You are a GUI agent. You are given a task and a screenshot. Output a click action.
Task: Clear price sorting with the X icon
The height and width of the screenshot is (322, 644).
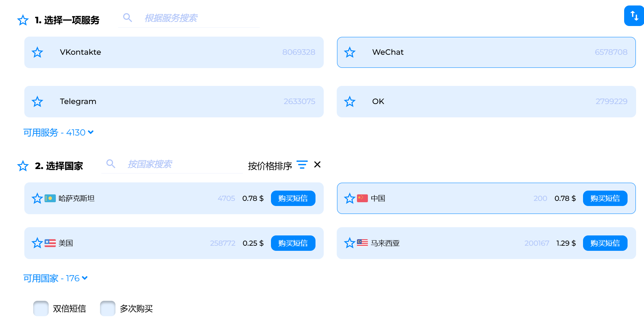coord(318,165)
